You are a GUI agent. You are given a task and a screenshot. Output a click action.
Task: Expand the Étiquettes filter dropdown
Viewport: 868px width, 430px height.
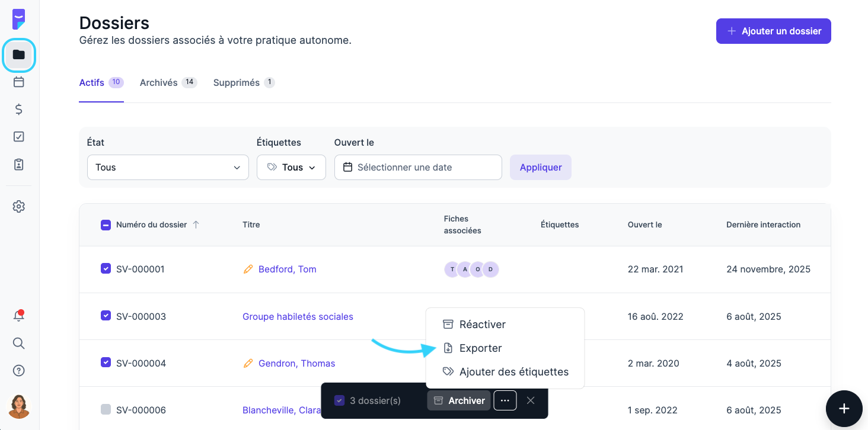pyautogui.click(x=291, y=168)
